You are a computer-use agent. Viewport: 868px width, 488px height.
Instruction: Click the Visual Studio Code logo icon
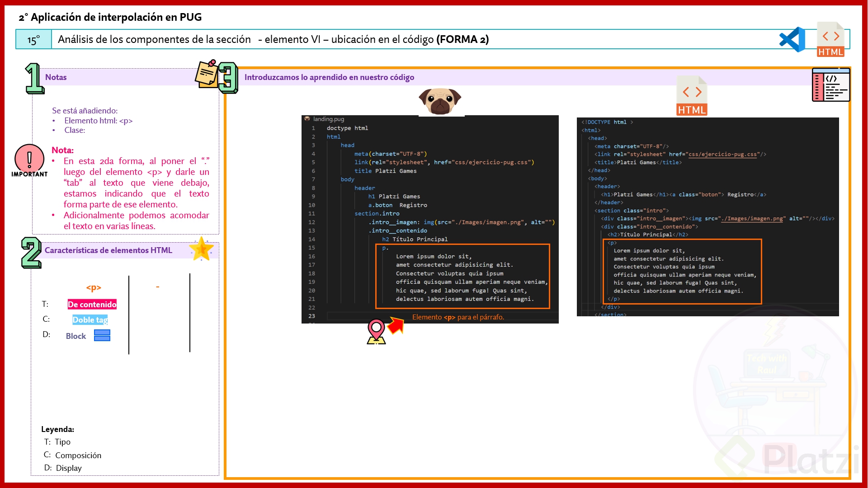coord(792,39)
